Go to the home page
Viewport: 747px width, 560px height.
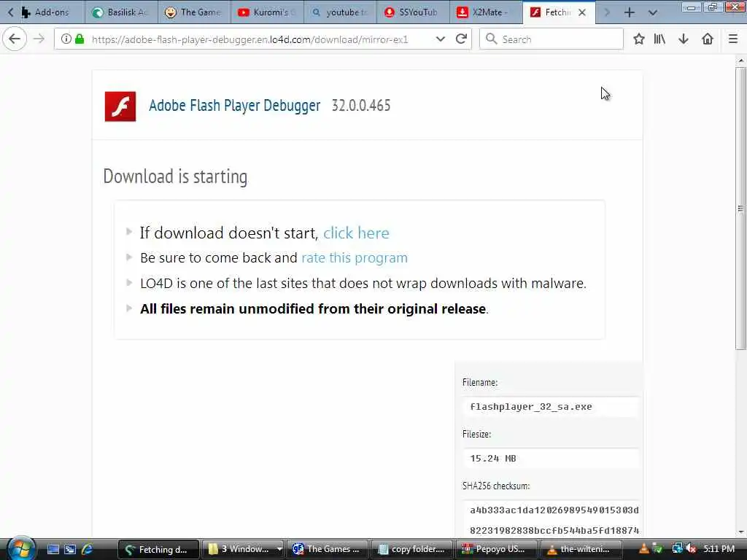pos(708,39)
